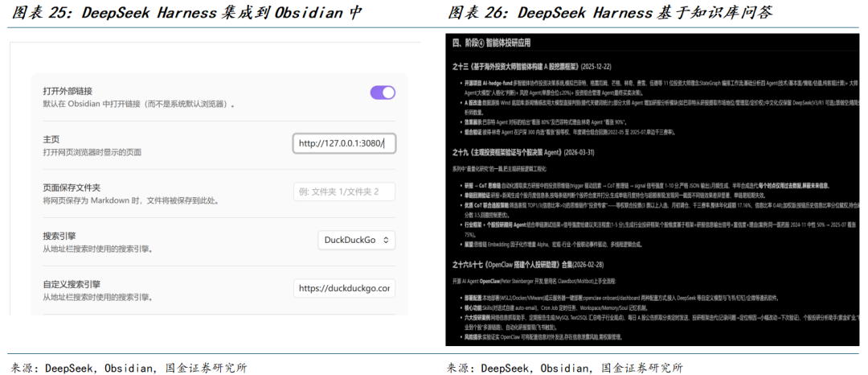Image resolution: width=868 pixels, height=375 pixels.
Task: Click figure title 图表 25 DeepSeek Harness 集成到 Obsidian 中
Action: point(187,13)
